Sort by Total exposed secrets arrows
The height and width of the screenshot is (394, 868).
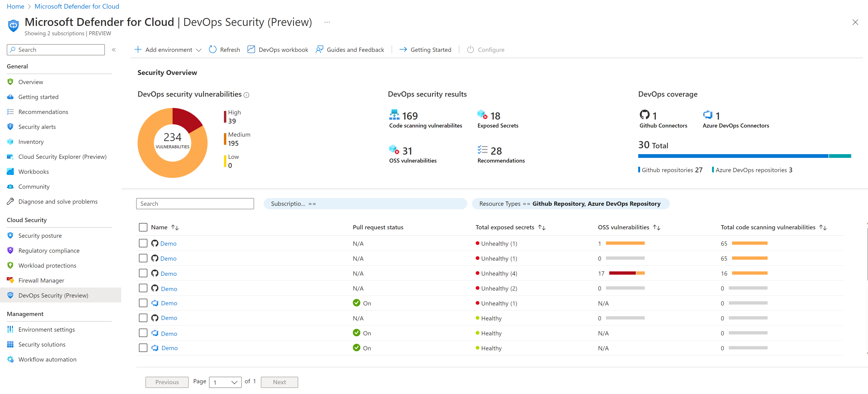click(x=542, y=227)
